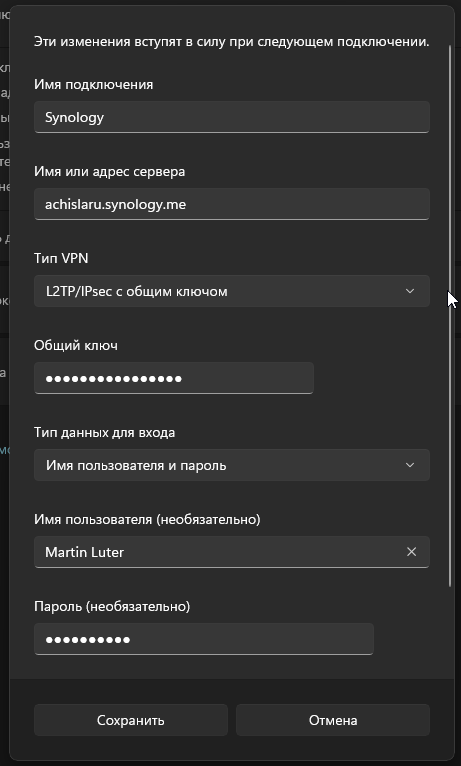This screenshot has width=461, height=766.
Task: Clear the username with the X icon
Action: (x=412, y=552)
